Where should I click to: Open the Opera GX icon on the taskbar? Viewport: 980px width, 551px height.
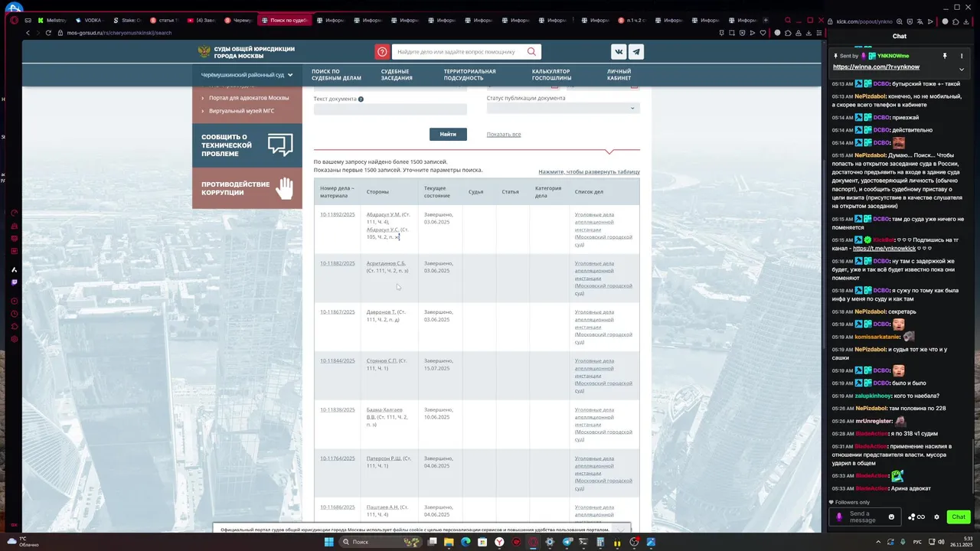(533, 542)
